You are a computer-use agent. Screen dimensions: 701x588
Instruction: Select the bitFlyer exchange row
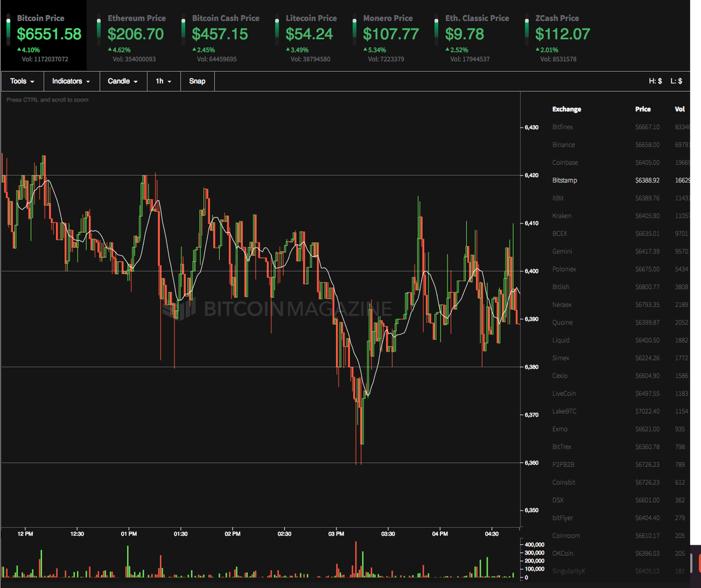point(621,518)
